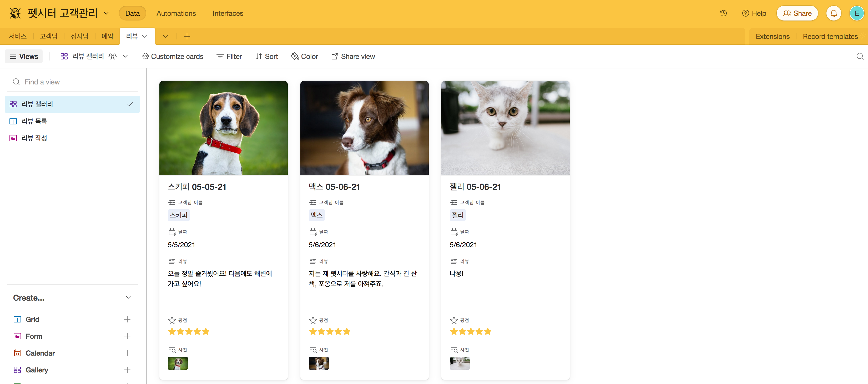This screenshot has width=868, height=384.
Task: Click the Gallery view type icon in Create list
Action: click(17, 370)
